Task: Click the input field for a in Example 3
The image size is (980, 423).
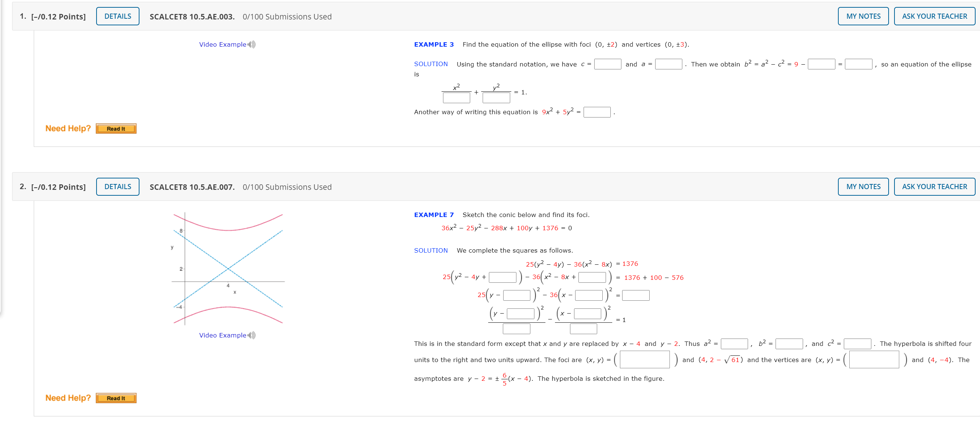Action: tap(669, 64)
